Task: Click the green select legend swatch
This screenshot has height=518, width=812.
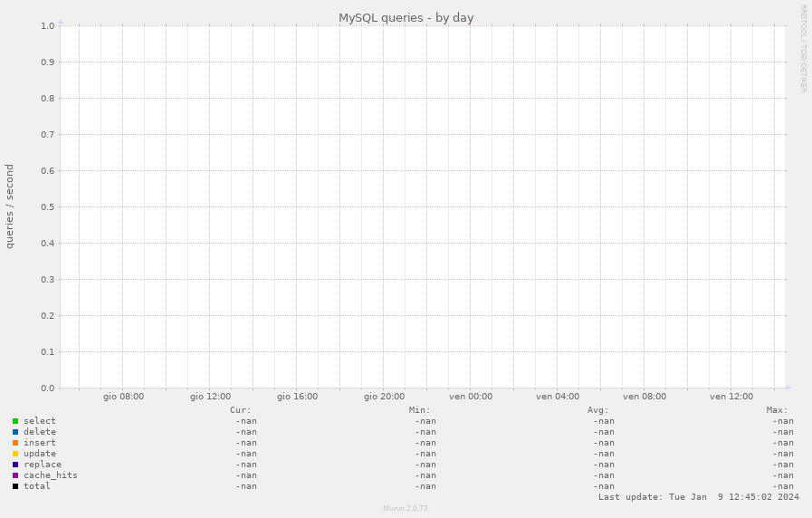Action: tap(15, 421)
